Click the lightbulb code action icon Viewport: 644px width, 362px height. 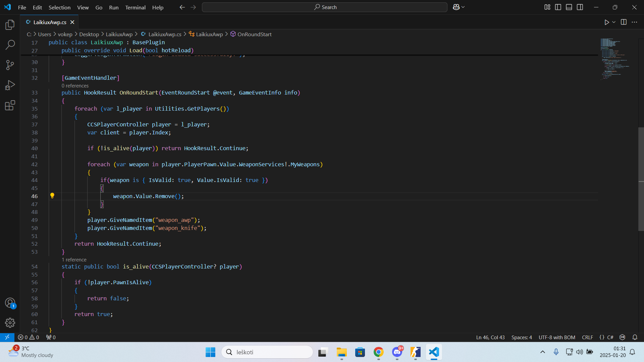point(52,196)
